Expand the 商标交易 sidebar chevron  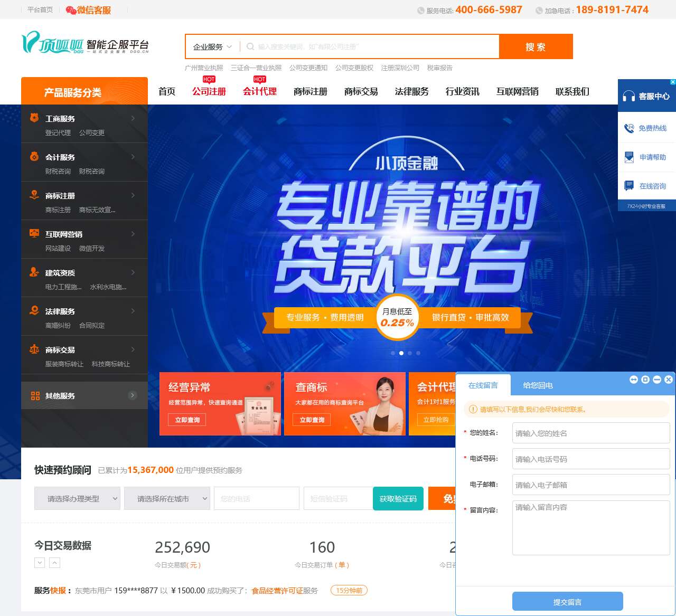pyautogui.click(x=133, y=349)
